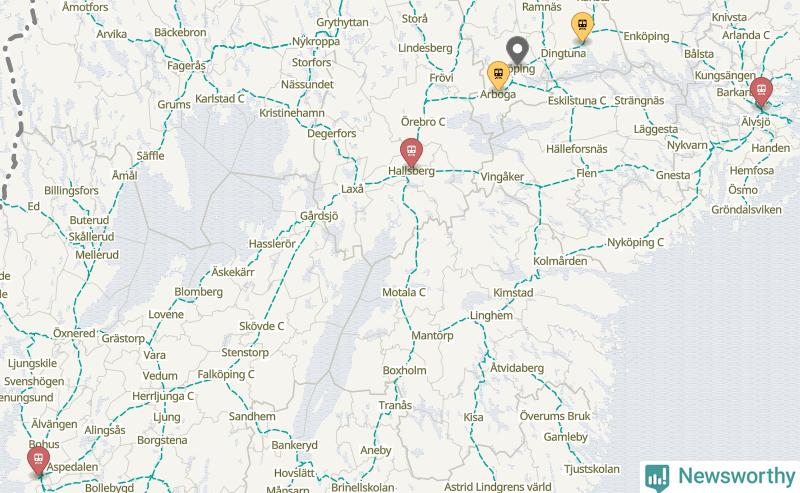Click the Newsworthy logo icon
Viewport: 800px width, 493px height.
pos(657,477)
